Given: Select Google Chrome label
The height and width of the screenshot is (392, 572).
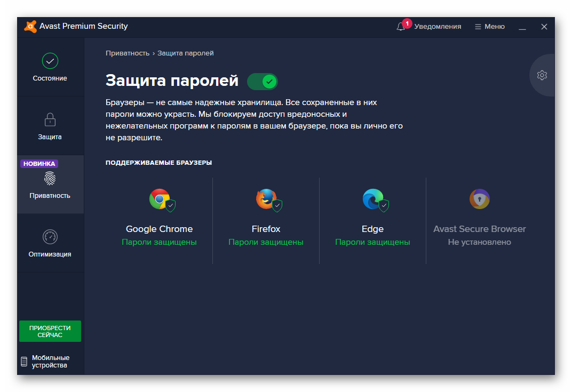Looking at the screenshot, I should [159, 229].
